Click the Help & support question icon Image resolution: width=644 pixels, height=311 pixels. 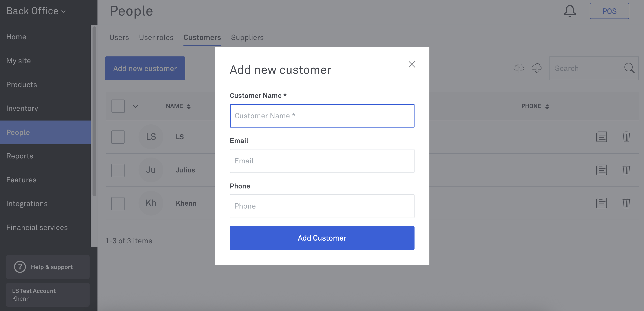coord(20,267)
